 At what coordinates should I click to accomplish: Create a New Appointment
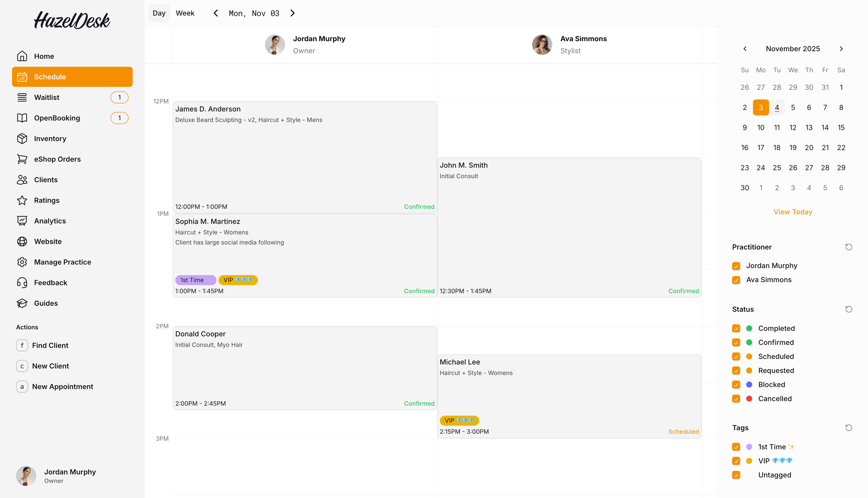pos(63,387)
